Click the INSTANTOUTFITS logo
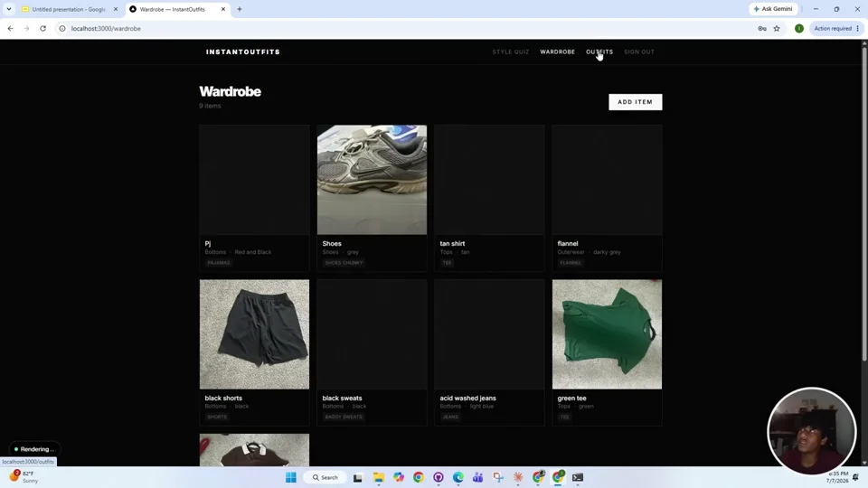868x488 pixels. pos(243,52)
